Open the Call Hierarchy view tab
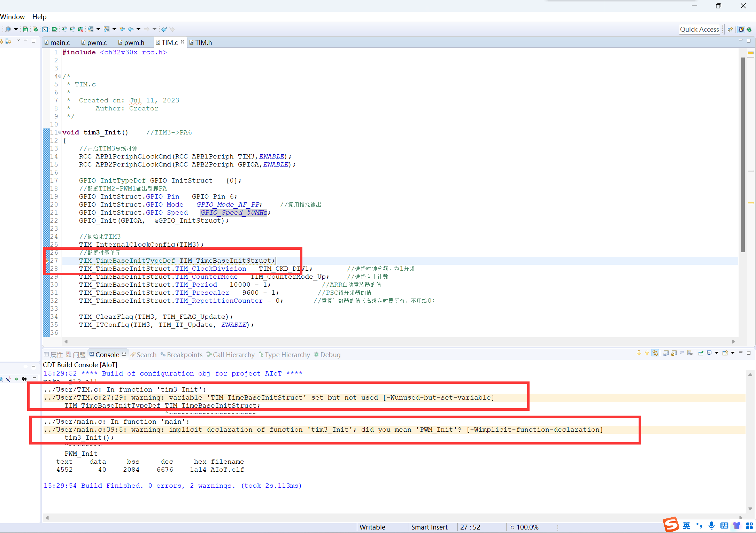The image size is (756, 533). point(231,355)
